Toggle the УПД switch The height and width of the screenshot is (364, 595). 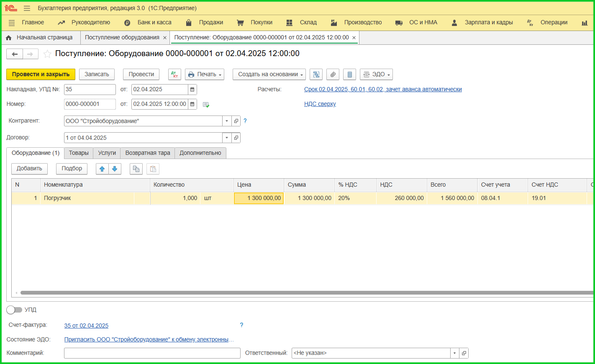14,310
